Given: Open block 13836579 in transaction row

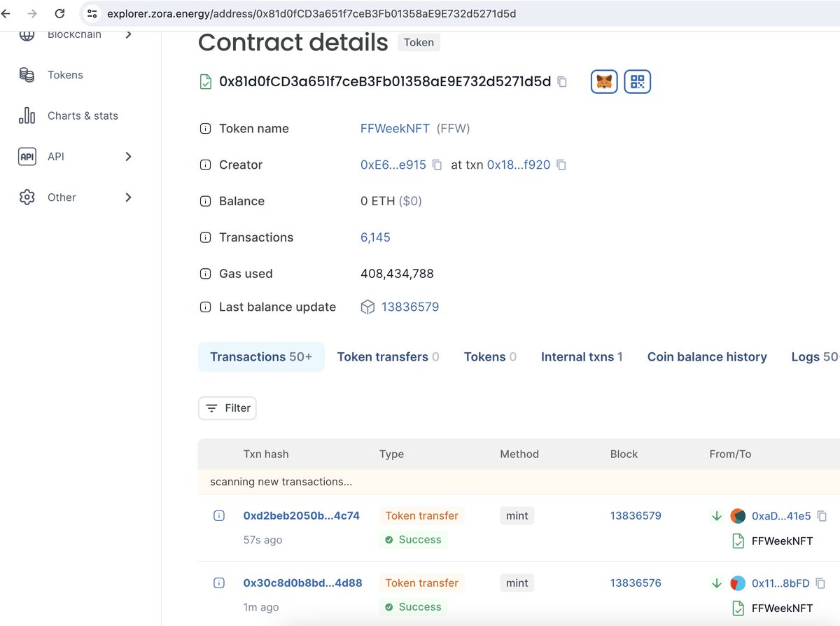Looking at the screenshot, I should [x=636, y=516].
